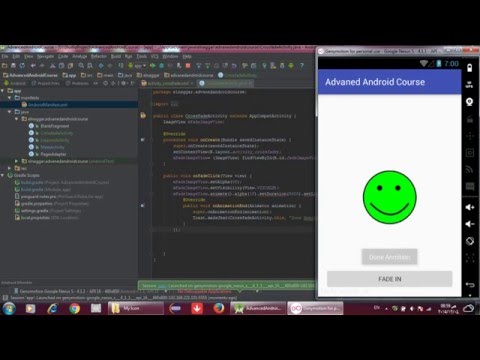Switch to the Project Files view tab
The width and height of the screenshot is (480, 360).
click(45, 83)
